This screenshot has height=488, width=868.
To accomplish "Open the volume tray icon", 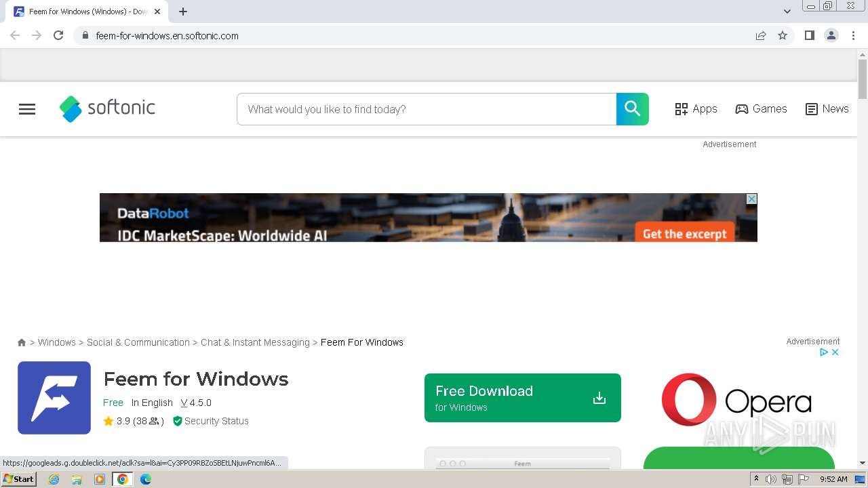I will (x=771, y=479).
